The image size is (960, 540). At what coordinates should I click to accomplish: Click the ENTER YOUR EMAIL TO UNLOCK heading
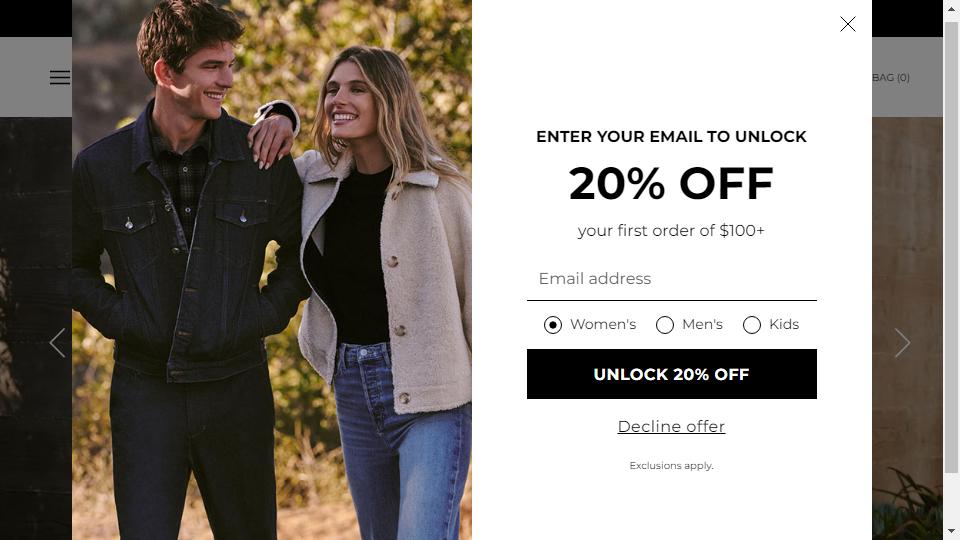(x=671, y=137)
